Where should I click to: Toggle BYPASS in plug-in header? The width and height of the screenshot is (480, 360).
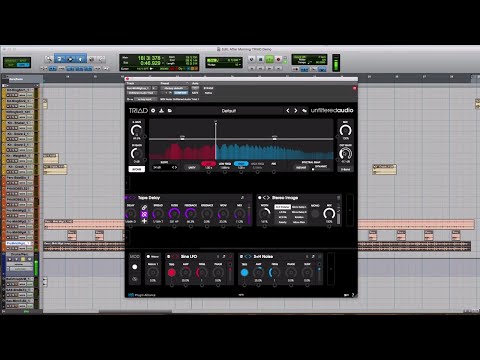coord(208,88)
